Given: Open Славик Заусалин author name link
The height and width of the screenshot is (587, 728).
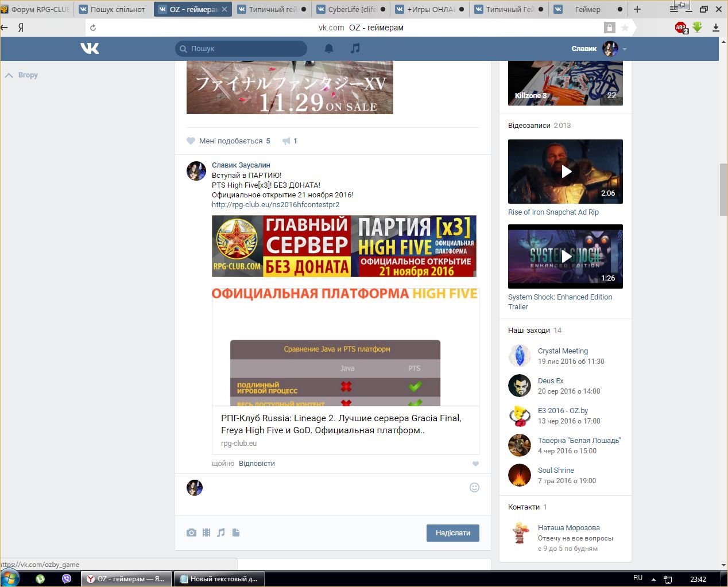Looking at the screenshot, I should click(x=241, y=165).
